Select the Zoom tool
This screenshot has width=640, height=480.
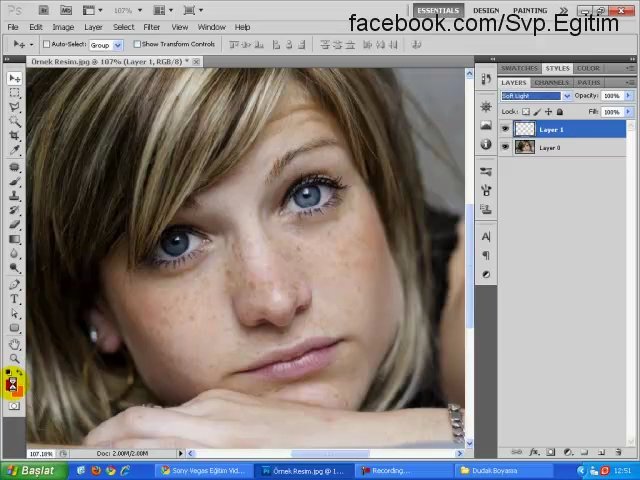[15, 358]
